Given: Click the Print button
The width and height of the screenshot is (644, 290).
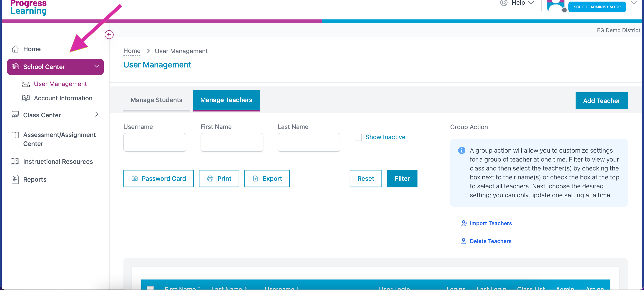Looking at the screenshot, I should pyautogui.click(x=219, y=179).
